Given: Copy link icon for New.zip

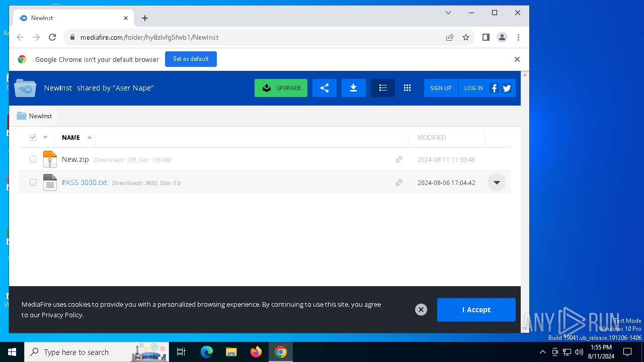Looking at the screenshot, I should [x=399, y=159].
